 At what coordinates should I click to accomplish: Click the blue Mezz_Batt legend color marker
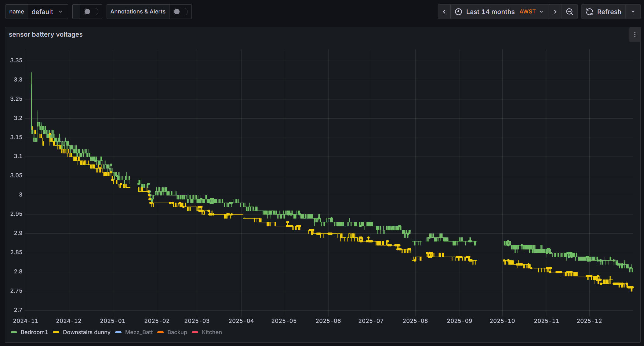coord(118,332)
